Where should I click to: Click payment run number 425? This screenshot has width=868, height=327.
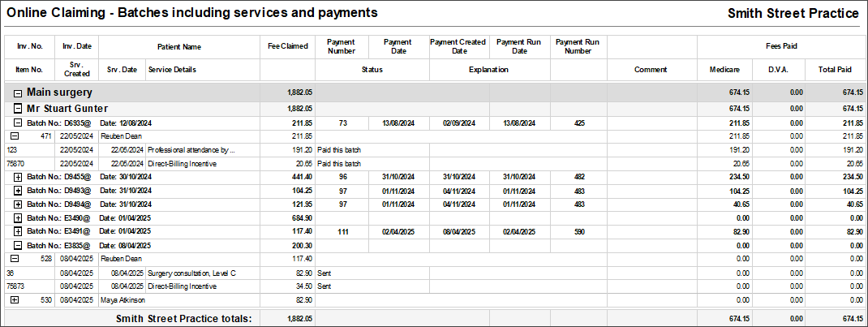pos(579,123)
